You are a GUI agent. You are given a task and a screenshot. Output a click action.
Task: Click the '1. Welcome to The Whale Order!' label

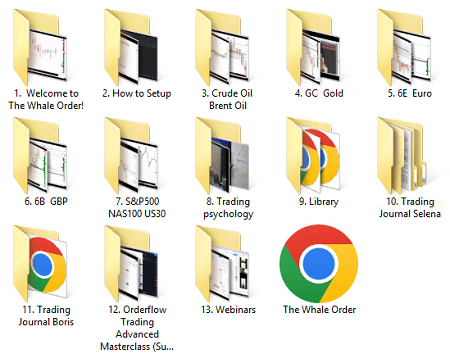46,99
